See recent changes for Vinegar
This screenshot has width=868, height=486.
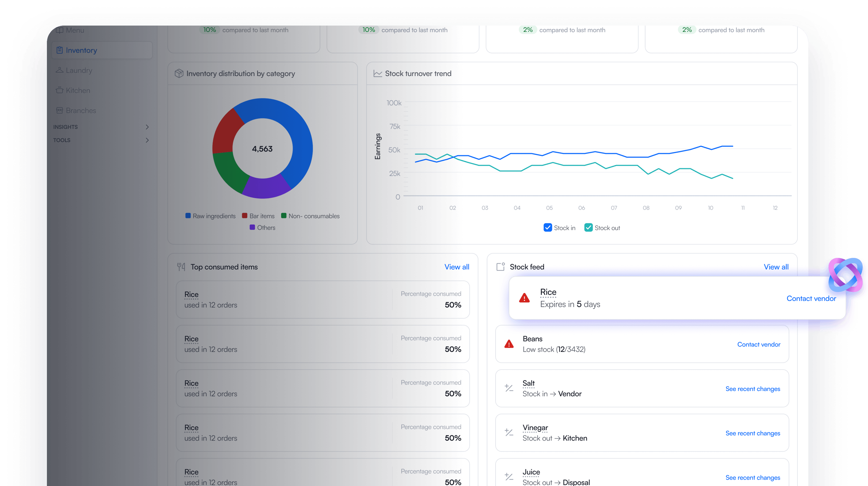[x=753, y=433]
